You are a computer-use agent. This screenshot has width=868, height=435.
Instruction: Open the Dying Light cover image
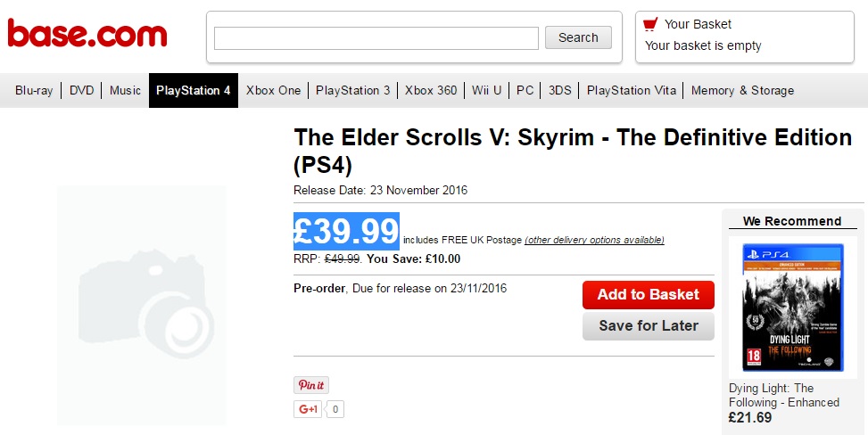tap(791, 308)
